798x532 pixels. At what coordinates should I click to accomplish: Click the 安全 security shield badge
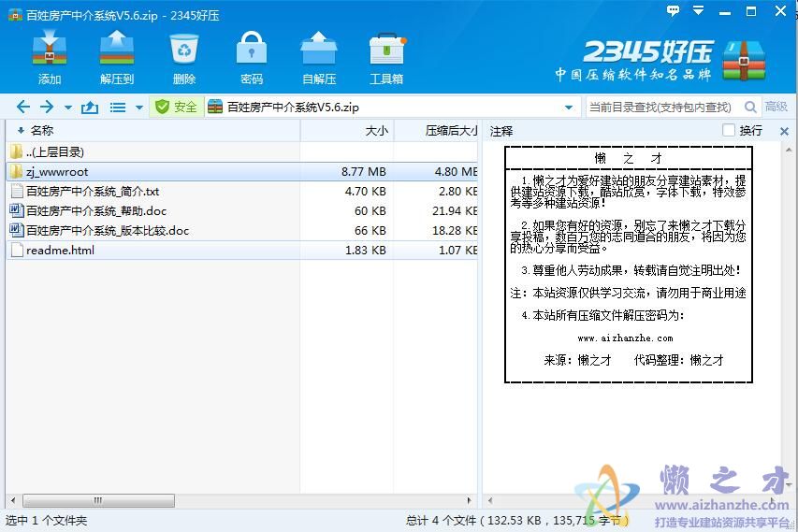click(x=176, y=107)
